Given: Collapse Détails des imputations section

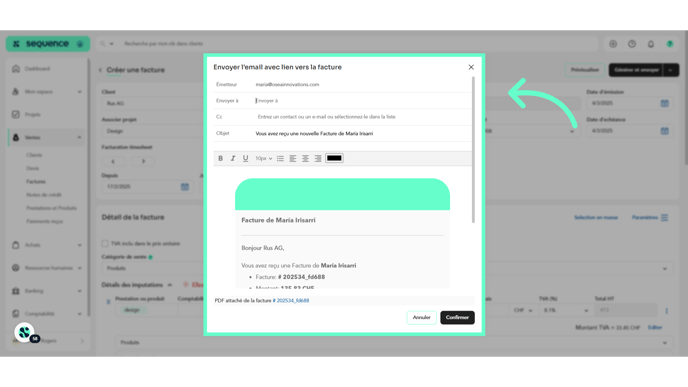Looking at the screenshot, I should pyautogui.click(x=170, y=285).
